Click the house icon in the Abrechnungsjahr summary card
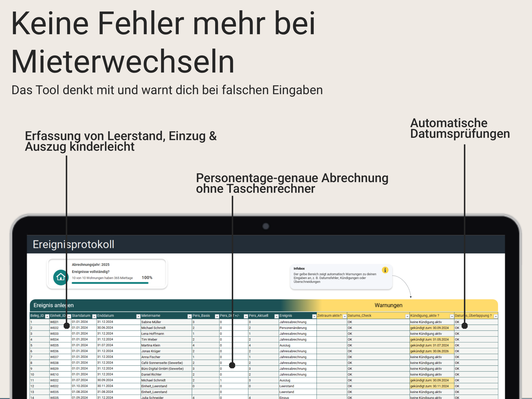Screen dimensions: 532x399 (x=61, y=277)
